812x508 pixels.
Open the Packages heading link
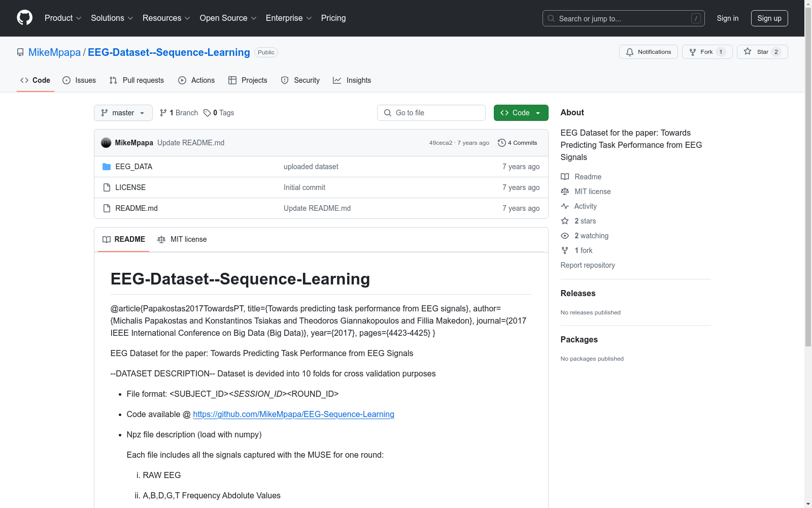click(579, 339)
